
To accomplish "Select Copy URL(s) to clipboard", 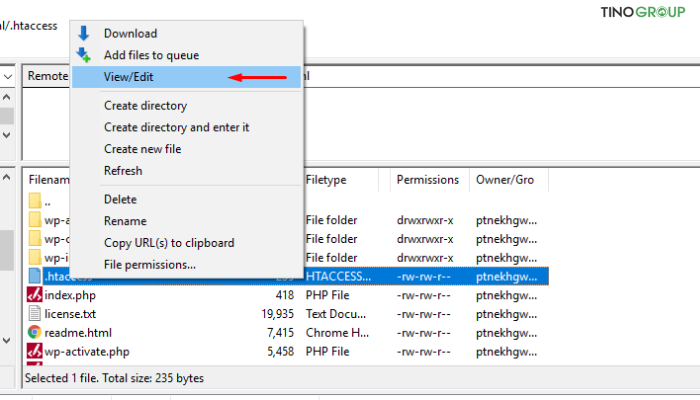I will (169, 243).
